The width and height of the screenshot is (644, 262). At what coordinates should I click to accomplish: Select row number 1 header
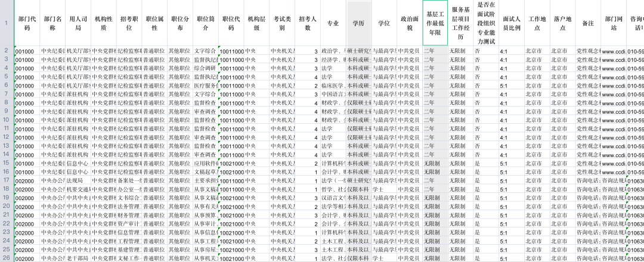[x=6, y=23]
